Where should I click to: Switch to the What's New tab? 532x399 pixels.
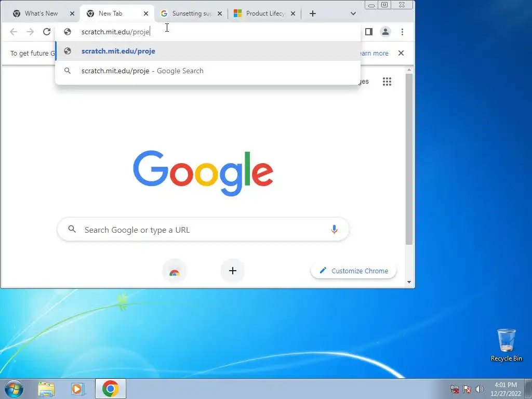click(x=41, y=14)
